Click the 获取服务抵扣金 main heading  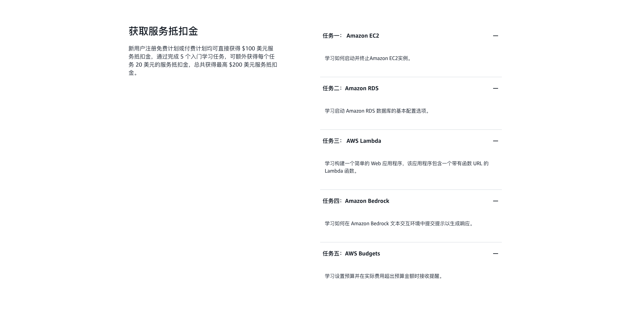pos(163,31)
